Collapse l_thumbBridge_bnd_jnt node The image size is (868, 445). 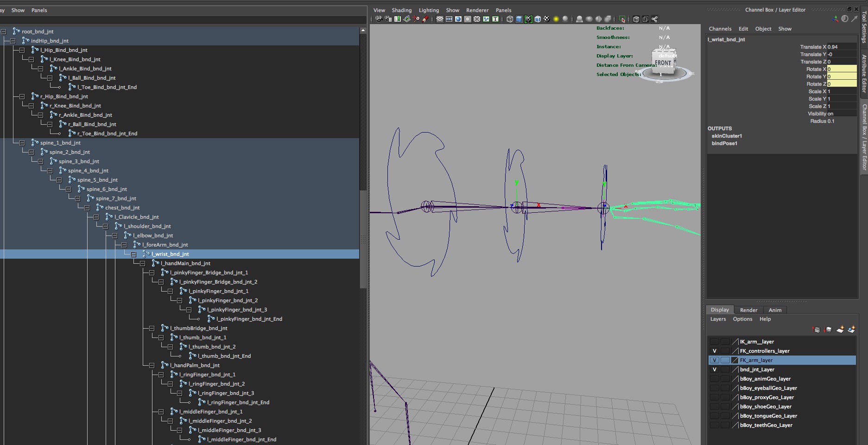[x=152, y=328]
